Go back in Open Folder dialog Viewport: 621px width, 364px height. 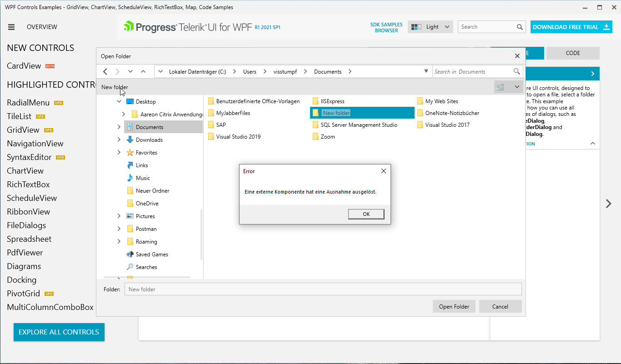pyautogui.click(x=105, y=71)
